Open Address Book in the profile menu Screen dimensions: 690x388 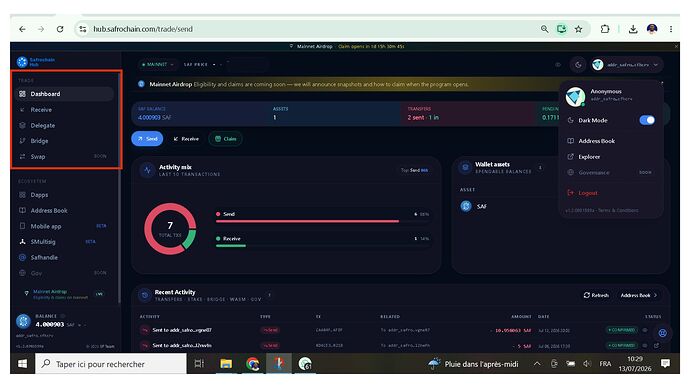point(597,141)
